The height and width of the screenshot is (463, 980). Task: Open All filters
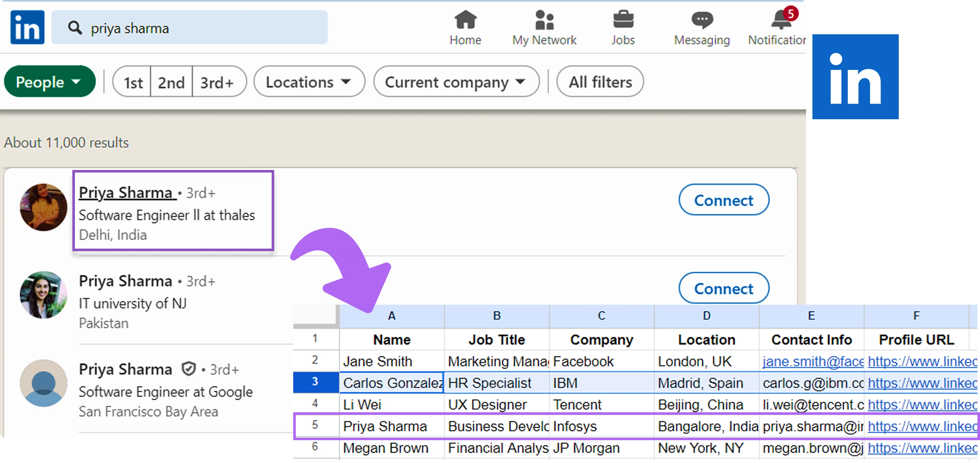click(600, 82)
